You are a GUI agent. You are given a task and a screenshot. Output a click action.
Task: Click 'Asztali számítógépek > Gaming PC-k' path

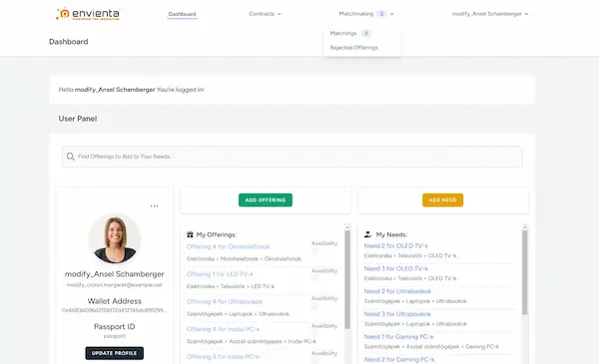tap(452, 347)
